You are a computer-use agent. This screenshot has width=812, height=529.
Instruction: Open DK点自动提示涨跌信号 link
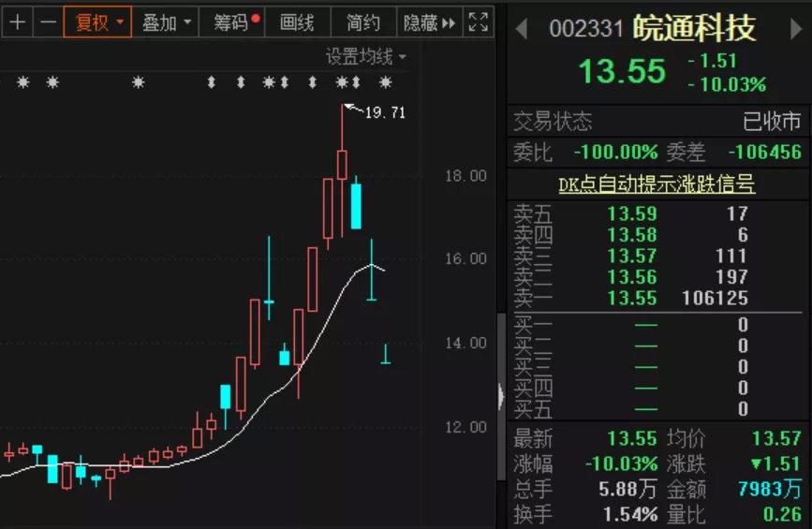click(x=657, y=184)
